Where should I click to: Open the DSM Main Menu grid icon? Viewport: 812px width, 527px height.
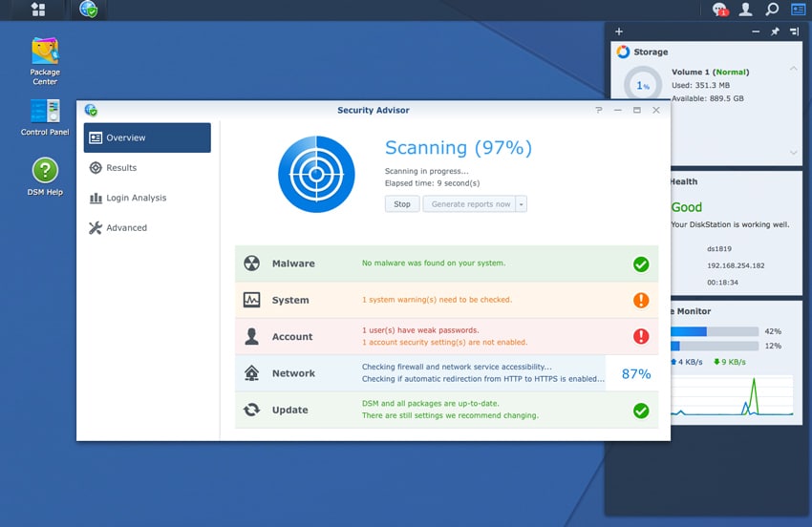click(x=38, y=10)
